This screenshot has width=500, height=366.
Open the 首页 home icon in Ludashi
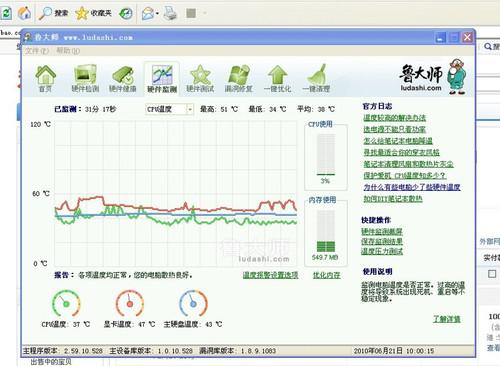pyautogui.click(x=45, y=79)
